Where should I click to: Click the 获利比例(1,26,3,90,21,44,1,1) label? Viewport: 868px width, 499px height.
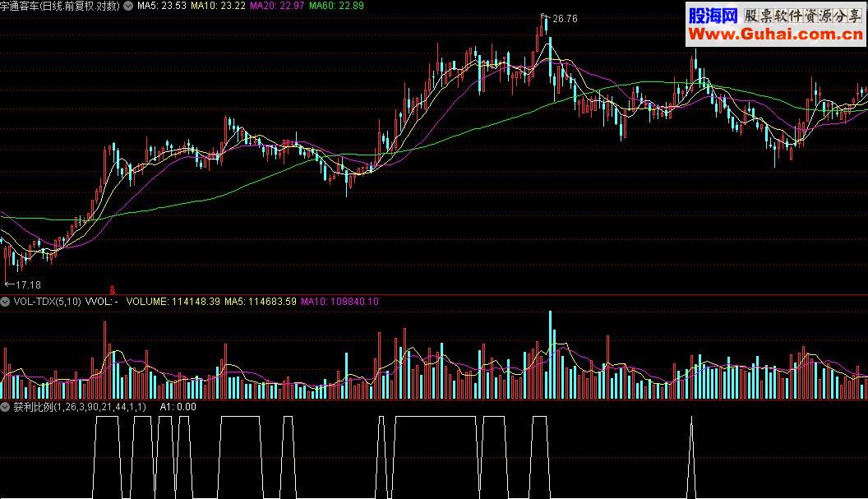[x=80, y=407]
